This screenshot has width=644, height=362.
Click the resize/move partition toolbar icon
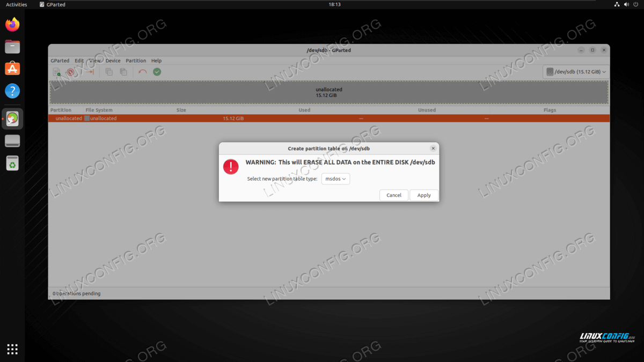coord(90,72)
